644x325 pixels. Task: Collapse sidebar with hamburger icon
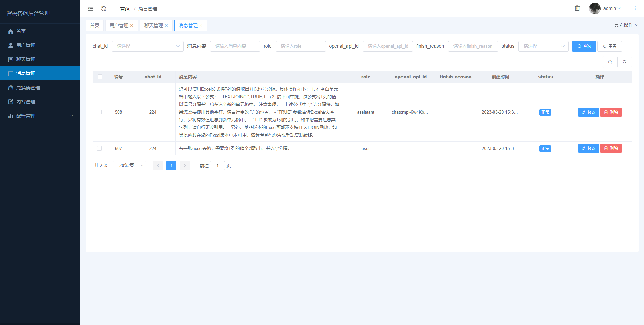click(x=91, y=9)
